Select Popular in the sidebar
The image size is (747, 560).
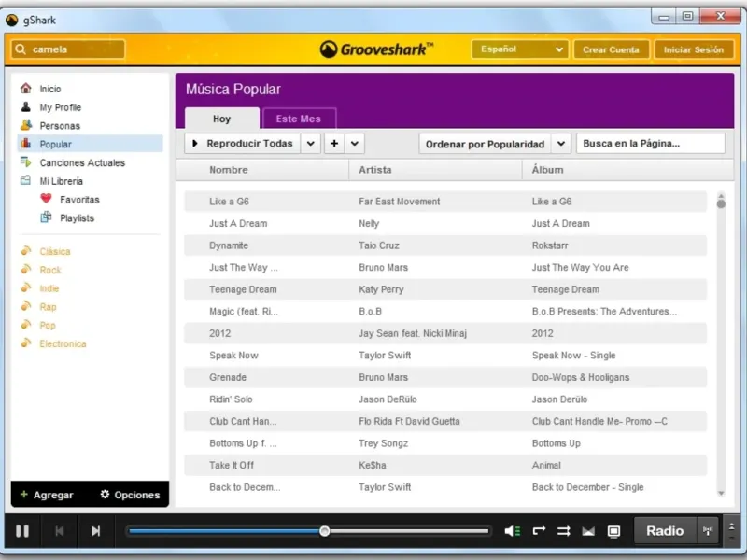[x=90, y=144]
